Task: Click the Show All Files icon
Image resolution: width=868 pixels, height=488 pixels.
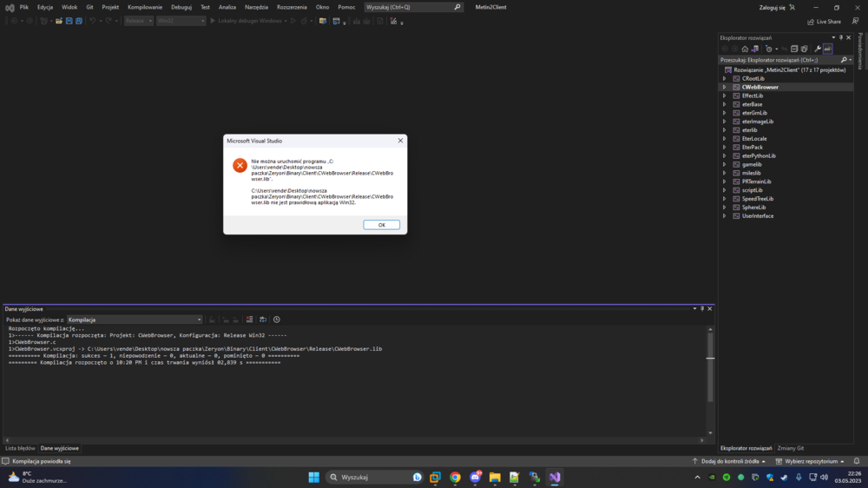Action: pyautogui.click(x=805, y=49)
